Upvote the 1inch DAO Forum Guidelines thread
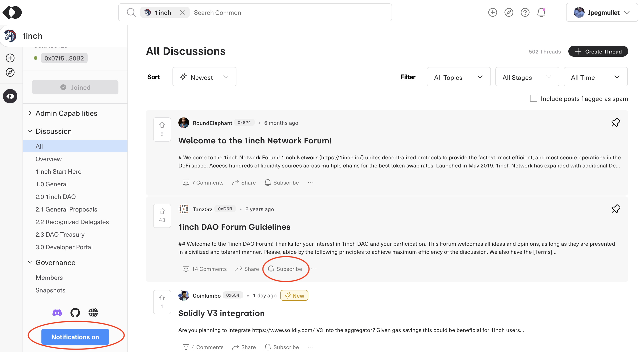Viewport: 644px width, 352px height. pyautogui.click(x=162, y=212)
